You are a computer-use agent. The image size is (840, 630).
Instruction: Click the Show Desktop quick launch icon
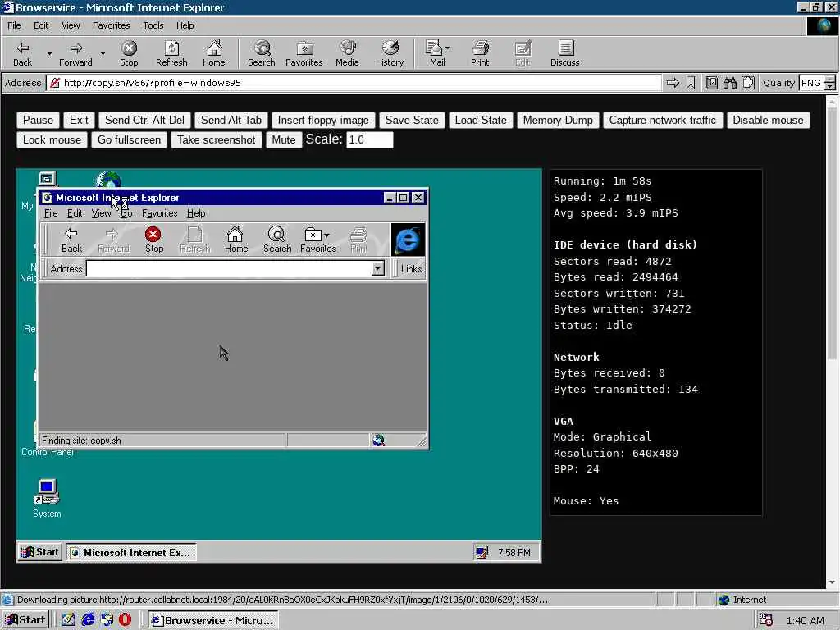[69, 620]
